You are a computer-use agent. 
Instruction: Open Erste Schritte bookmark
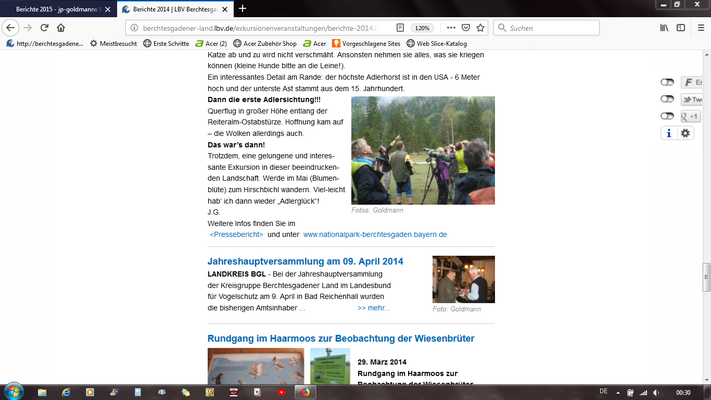pyautogui.click(x=166, y=44)
